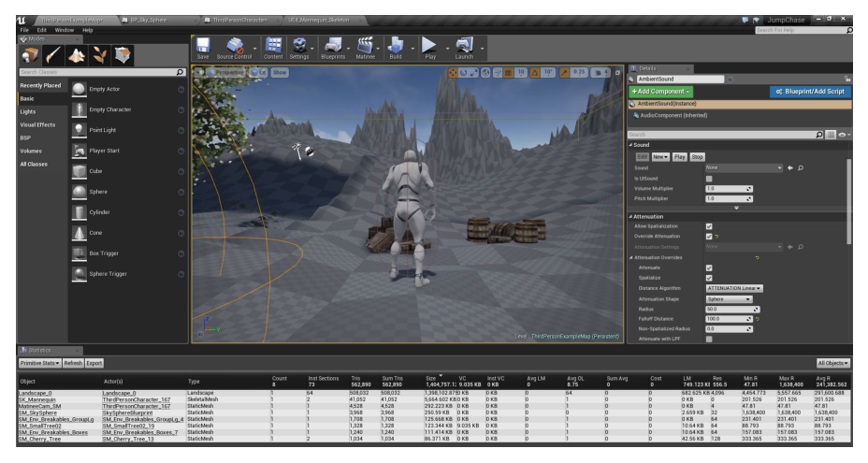Click the Point Light icon in the list
The width and height of the screenshot is (868, 463).
click(x=80, y=130)
